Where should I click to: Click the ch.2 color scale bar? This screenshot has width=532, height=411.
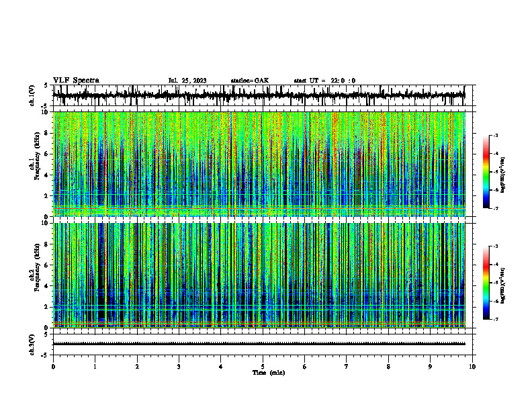pos(486,283)
